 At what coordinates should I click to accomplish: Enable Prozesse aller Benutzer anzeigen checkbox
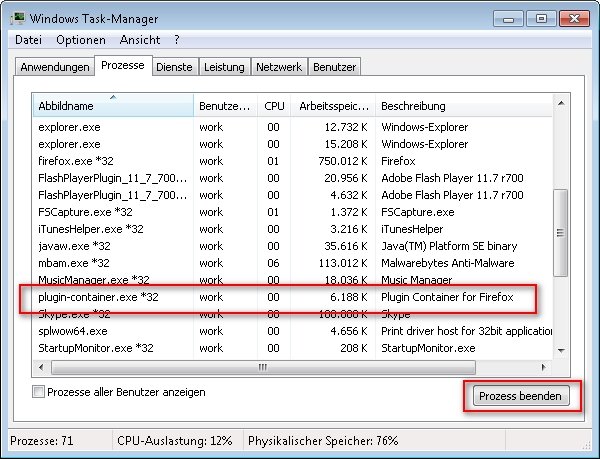[x=38, y=392]
